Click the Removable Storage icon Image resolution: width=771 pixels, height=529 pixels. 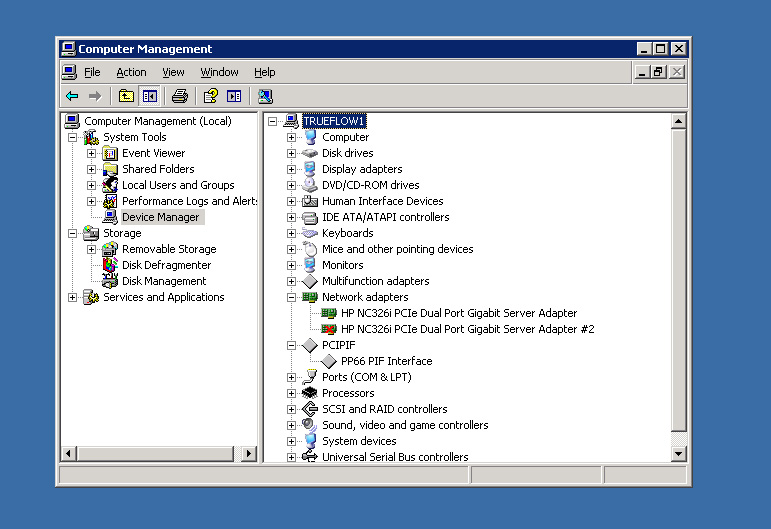tap(110, 249)
